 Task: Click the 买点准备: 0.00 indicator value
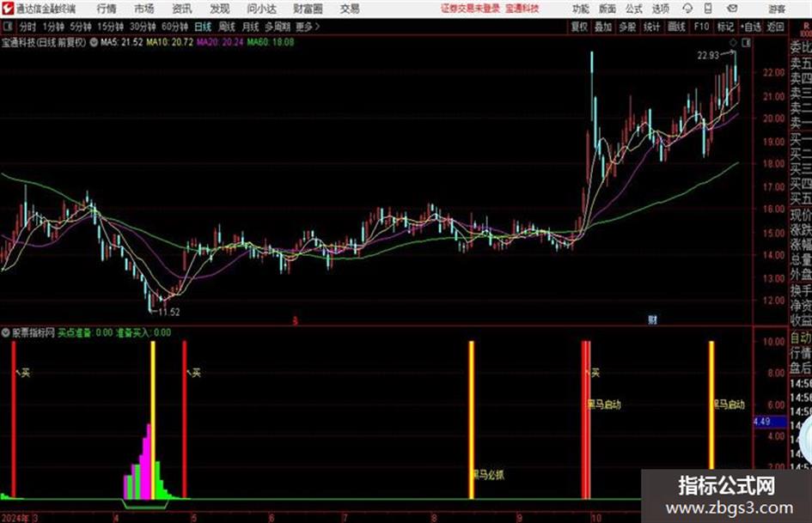85,332
